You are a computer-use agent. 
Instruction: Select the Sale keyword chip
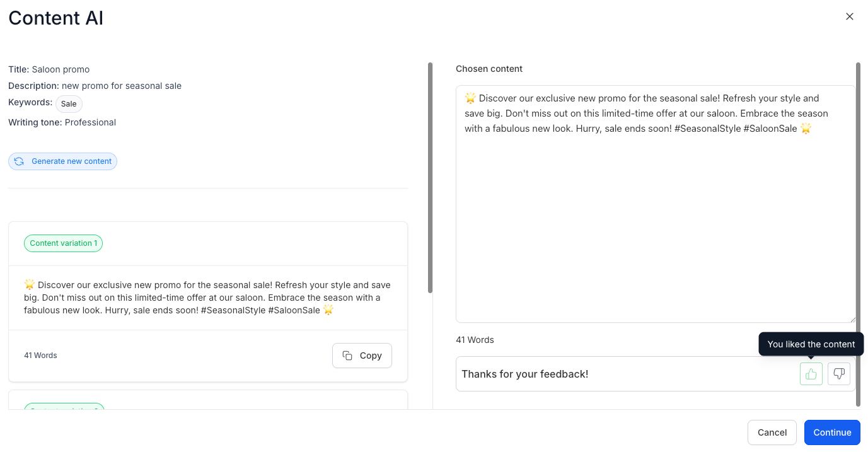coord(69,104)
